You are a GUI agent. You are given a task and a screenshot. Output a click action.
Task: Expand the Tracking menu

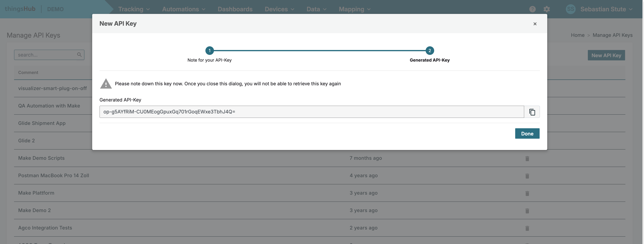point(134,9)
